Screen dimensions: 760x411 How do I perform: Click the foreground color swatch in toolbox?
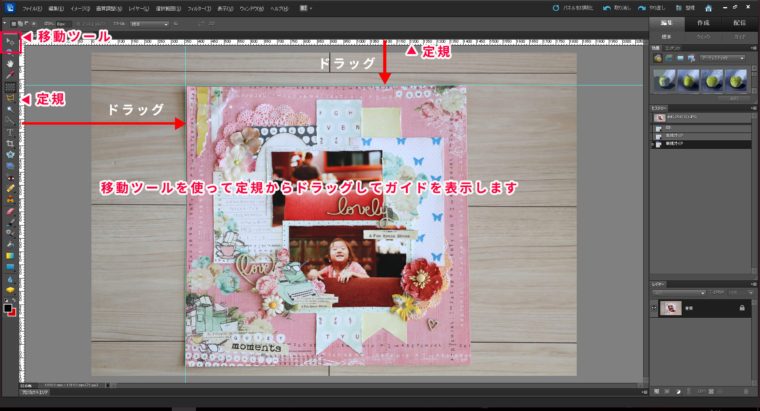click(x=7, y=307)
